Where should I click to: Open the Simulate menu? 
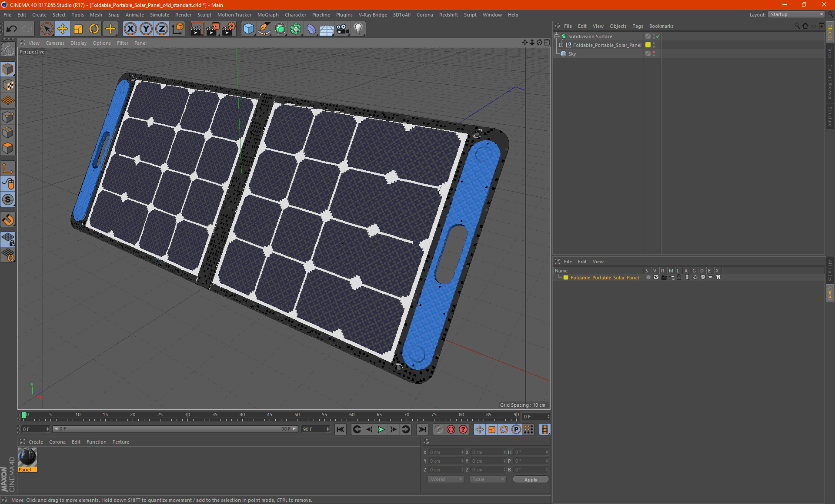tap(160, 15)
